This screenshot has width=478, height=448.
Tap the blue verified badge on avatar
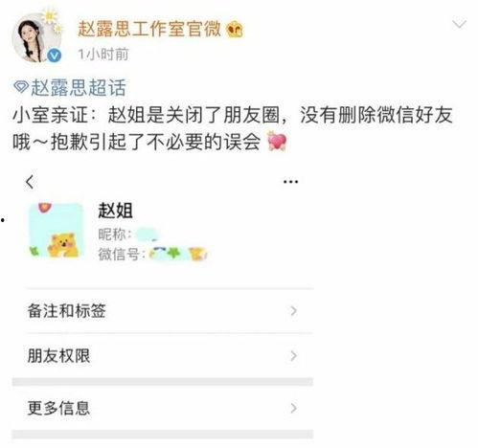tap(54, 56)
